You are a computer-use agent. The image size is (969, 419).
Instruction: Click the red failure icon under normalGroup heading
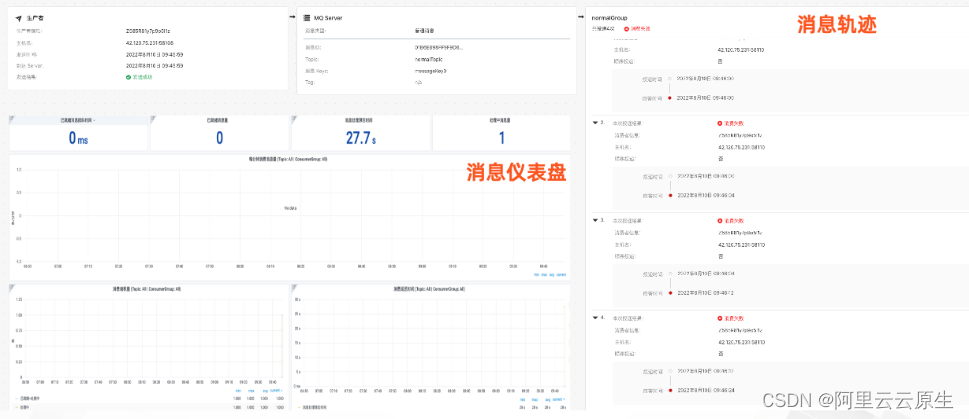click(626, 28)
